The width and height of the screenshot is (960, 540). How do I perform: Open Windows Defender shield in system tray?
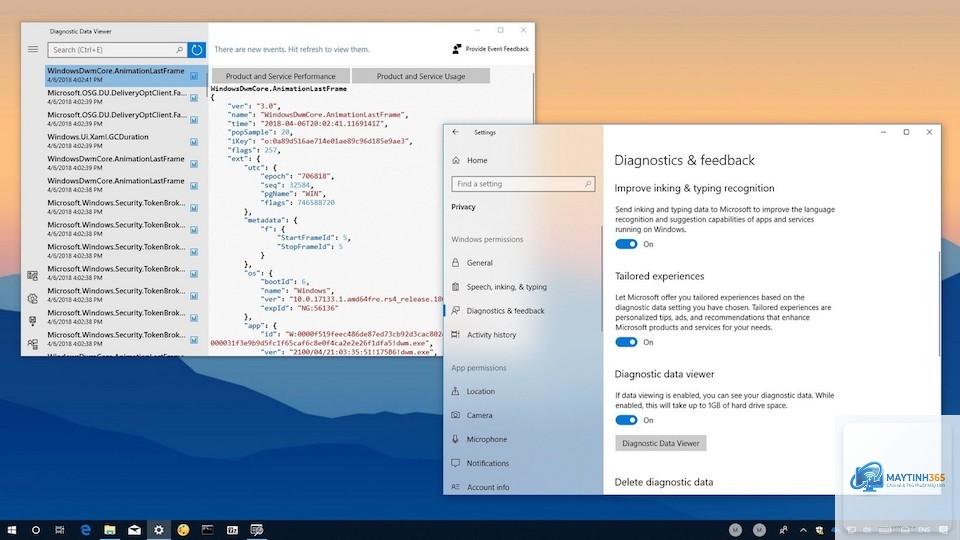pyautogui.click(x=819, y=530)
